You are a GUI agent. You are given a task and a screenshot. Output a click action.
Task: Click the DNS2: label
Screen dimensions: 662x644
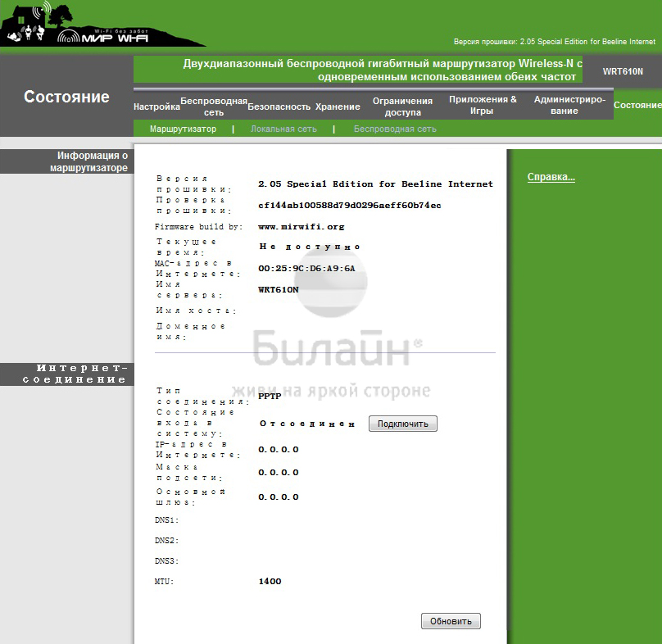(167, 541)
